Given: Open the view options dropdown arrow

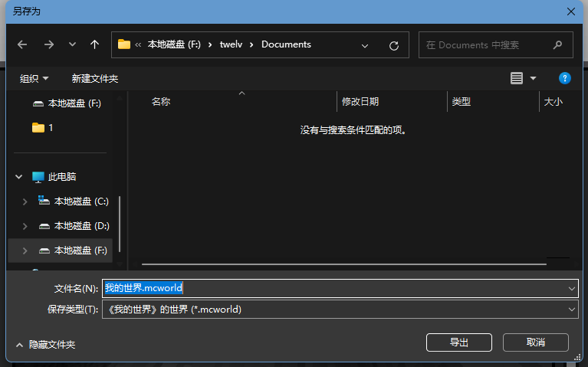Looking at the screenshot, I should tap(533, 78).
